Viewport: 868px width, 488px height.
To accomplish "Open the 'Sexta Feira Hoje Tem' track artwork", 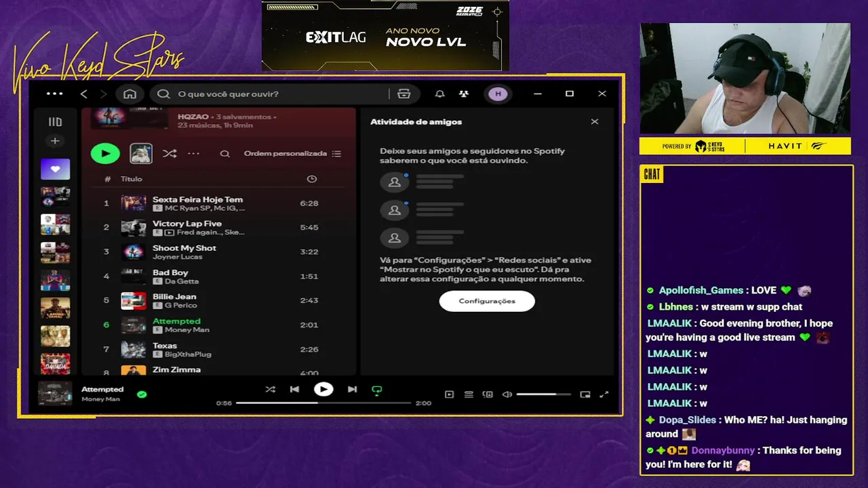I will 134,203.
